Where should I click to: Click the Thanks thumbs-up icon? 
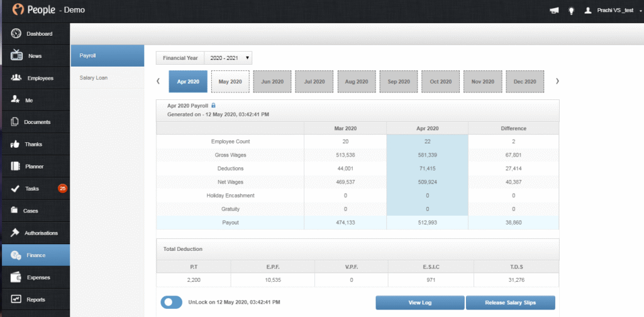(15, 144)
